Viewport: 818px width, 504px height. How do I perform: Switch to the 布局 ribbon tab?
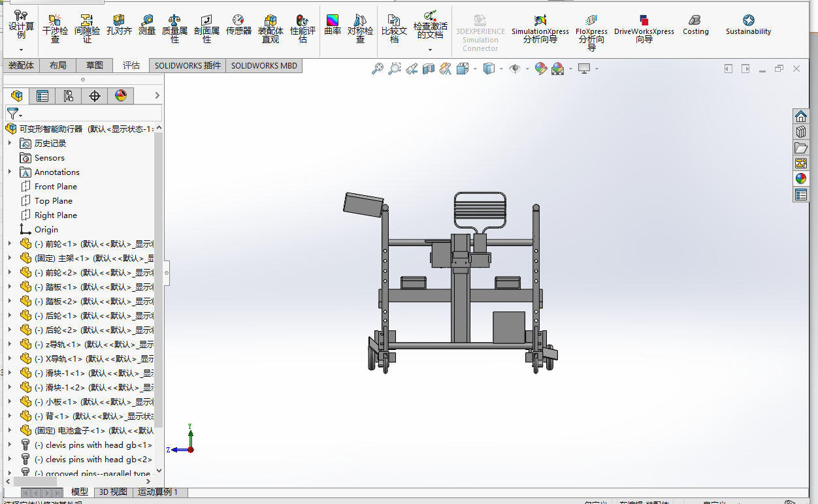(57, 65)
